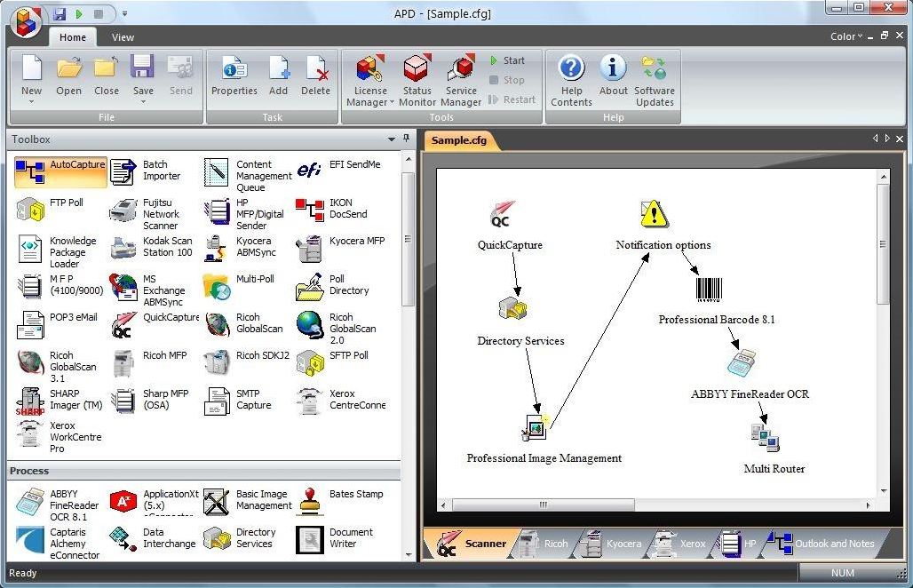This screenshot has width=913, height=588.
Task: Click the New file button
Action: pyautogui.click(x=31, y=79)
